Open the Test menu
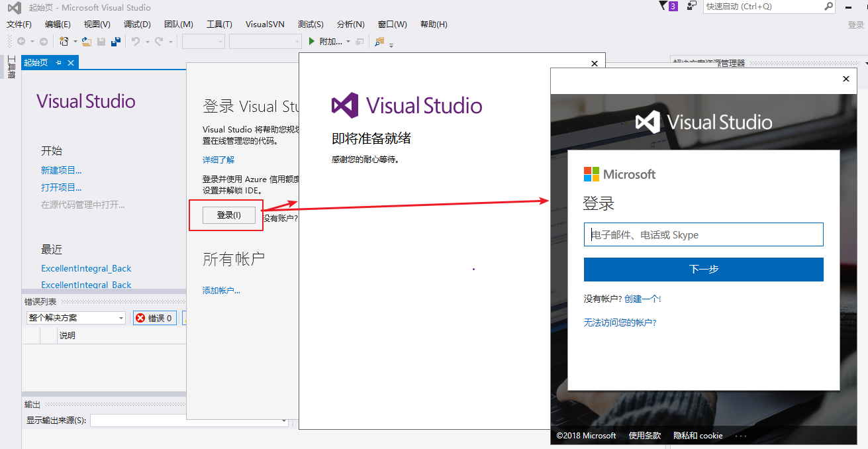 (311, 24)
